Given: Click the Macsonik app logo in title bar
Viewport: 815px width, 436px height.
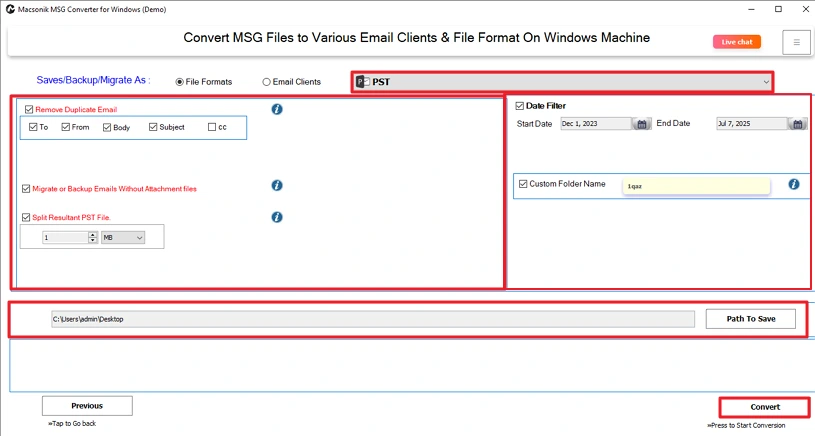Looking at the screenshot, I should click(8, 9).
